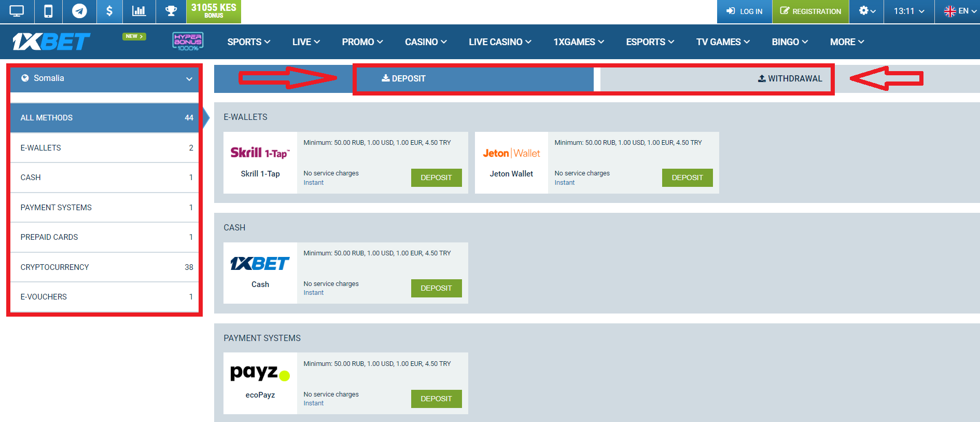Open the desktop application icon
The width and height of the screenshot is (980, 422).
coord(17,11)
